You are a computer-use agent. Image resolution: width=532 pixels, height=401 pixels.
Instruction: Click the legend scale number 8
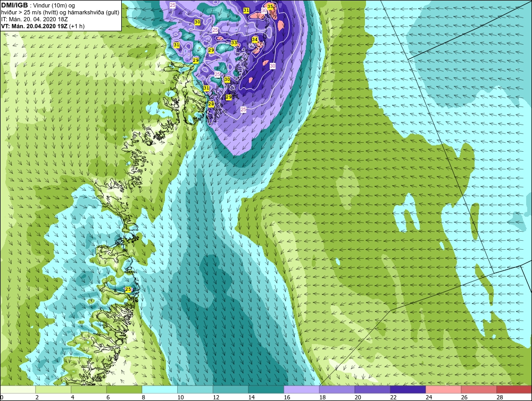tap(143, 397)
